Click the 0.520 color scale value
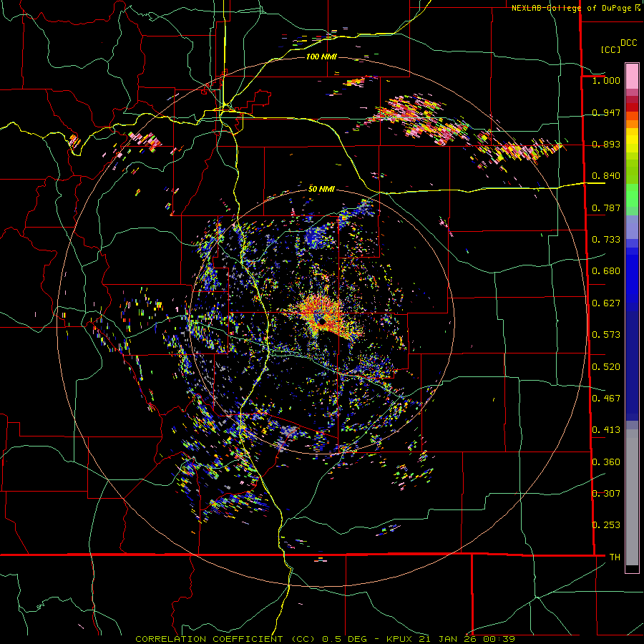Viewport: 644px width, 644px height. tap(606, 367)
